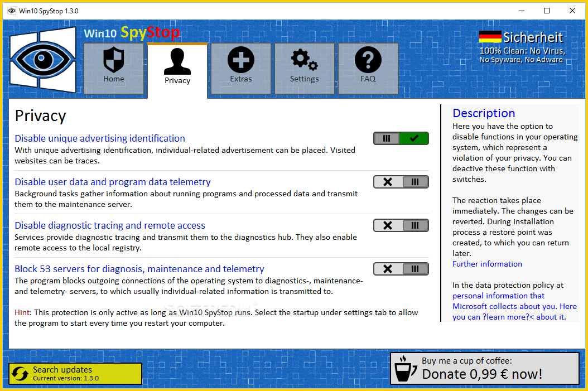Screen dimensions: 588x391
Task: Select the Privacy tab
Action: (177, 70)
